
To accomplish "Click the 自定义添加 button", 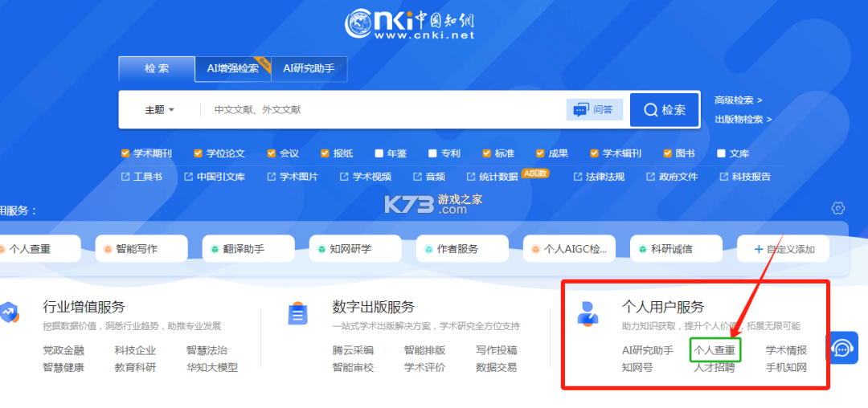I will pyautogui.click(x=784, y=249).
